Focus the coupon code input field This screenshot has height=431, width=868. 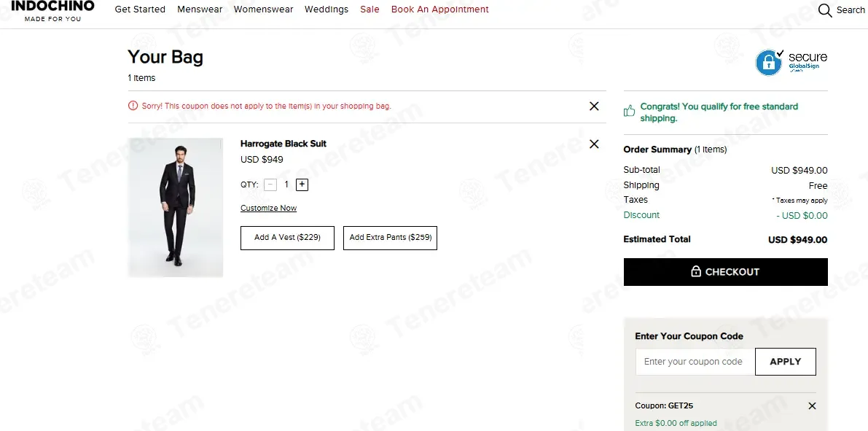[695, 362]
